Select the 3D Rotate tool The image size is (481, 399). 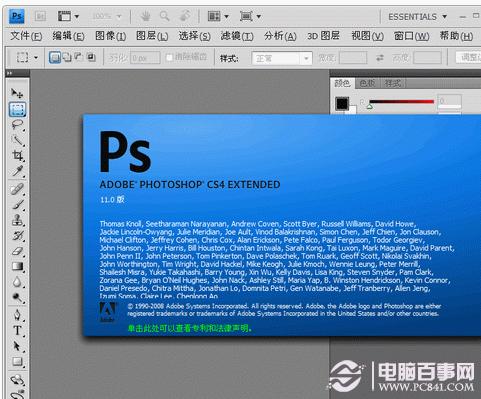17,380
